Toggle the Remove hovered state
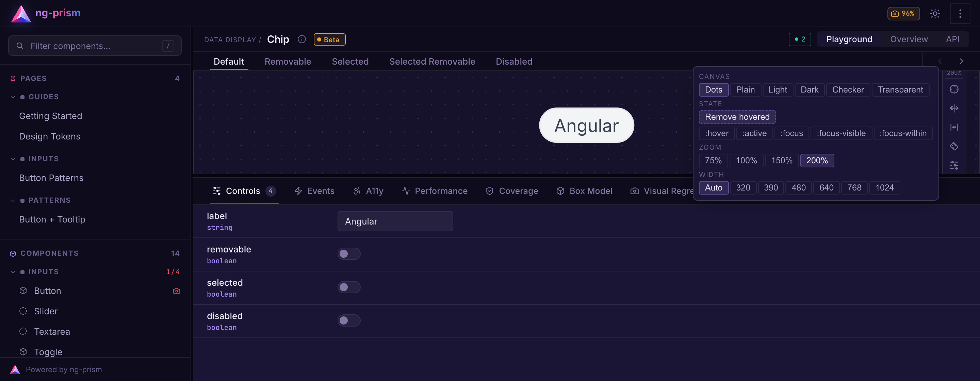 click(x=737, y=117)
